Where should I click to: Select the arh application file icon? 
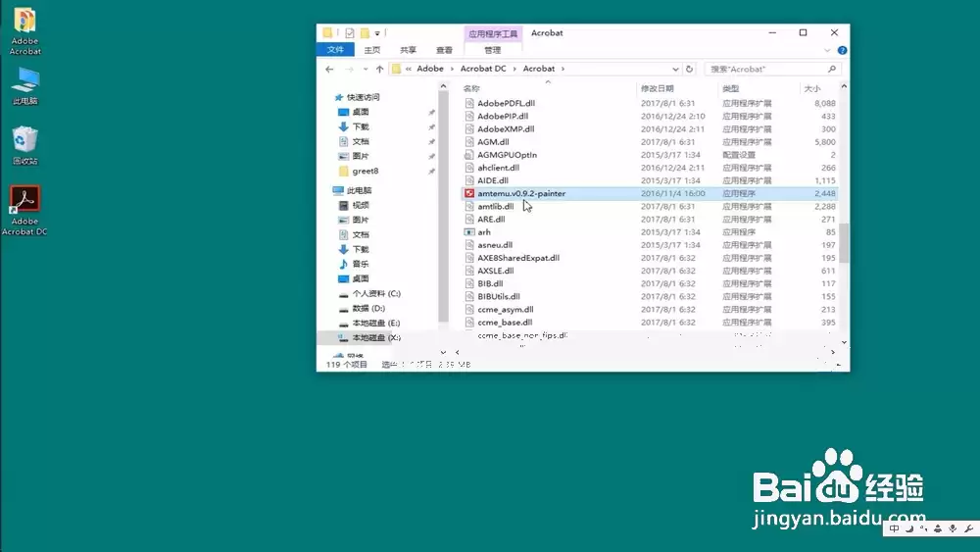pos(469,232)
